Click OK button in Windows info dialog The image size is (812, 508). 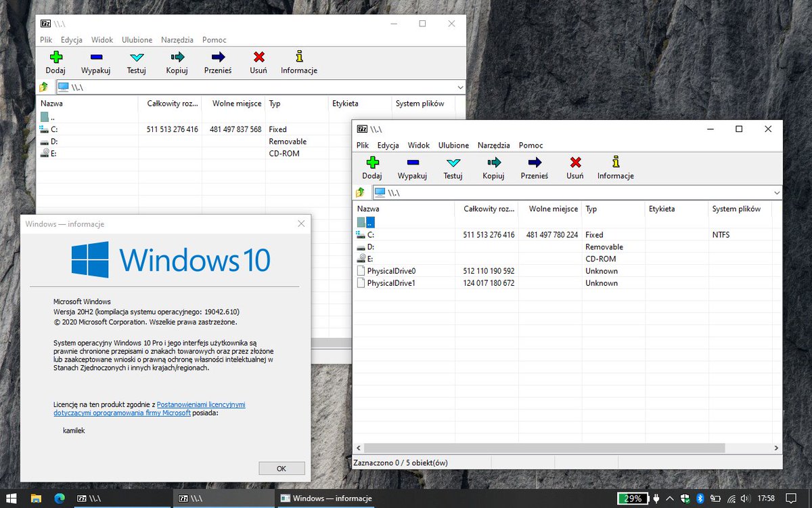coord(281,468)
